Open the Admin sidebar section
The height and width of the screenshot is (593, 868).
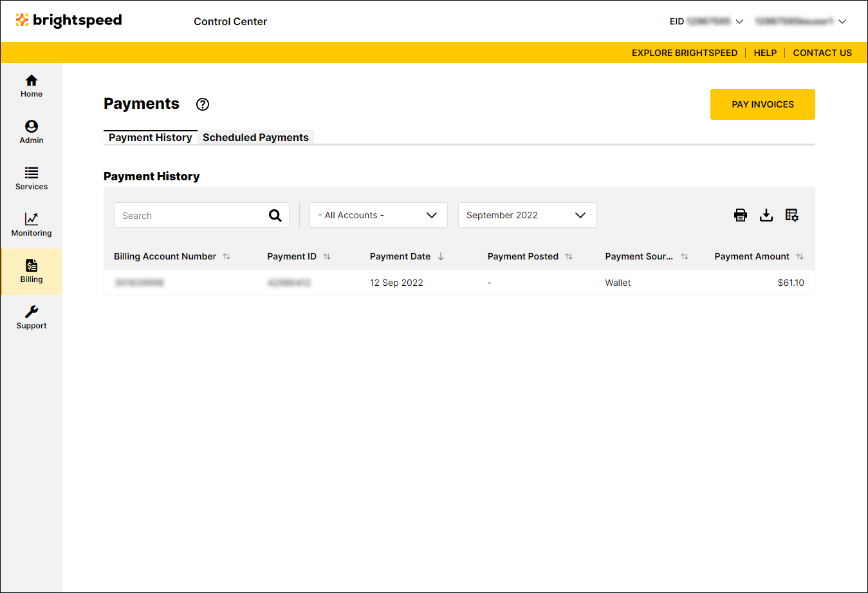32,133
